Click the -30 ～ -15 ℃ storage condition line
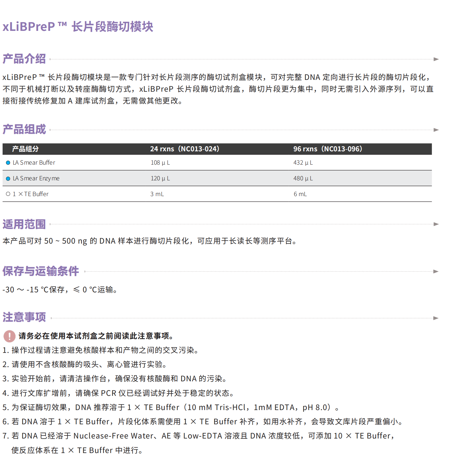 (60, 290)
